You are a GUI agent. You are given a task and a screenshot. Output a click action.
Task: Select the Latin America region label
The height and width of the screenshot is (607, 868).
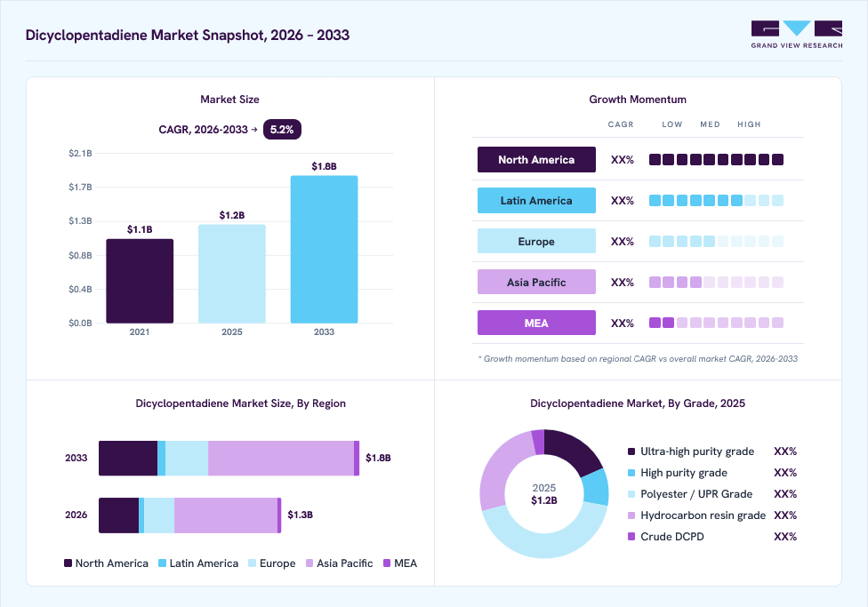(x=536, y=200)
